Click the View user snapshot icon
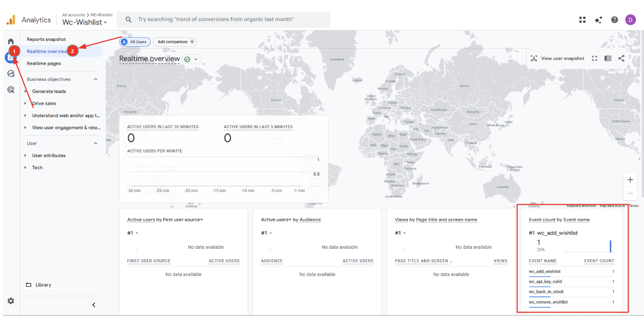644x316 pixels. coord(534,59)
